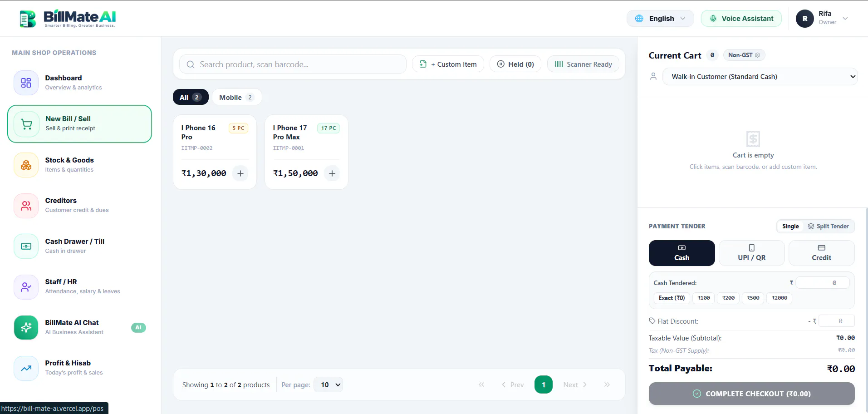Viewport: 868px width, 414px height.
Task: Open Held (0) bills
Action: click(515, 64)
